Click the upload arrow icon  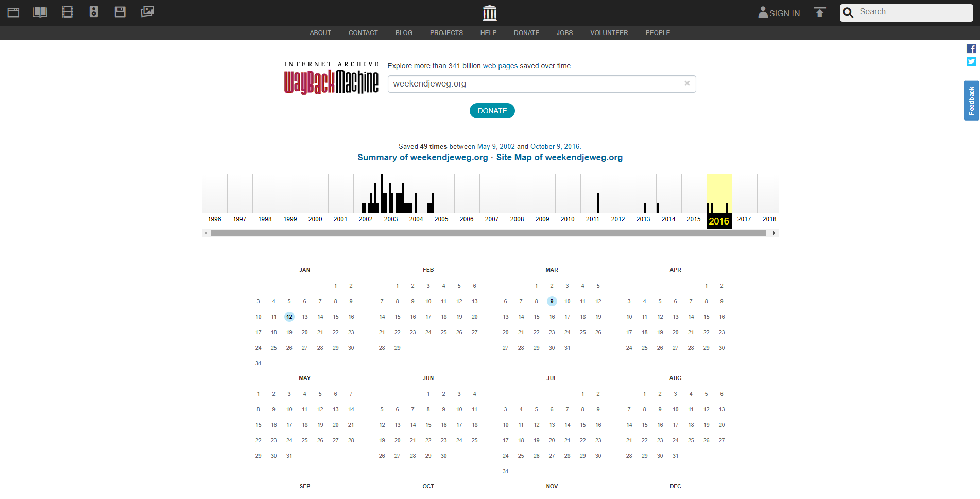[820, 12]
